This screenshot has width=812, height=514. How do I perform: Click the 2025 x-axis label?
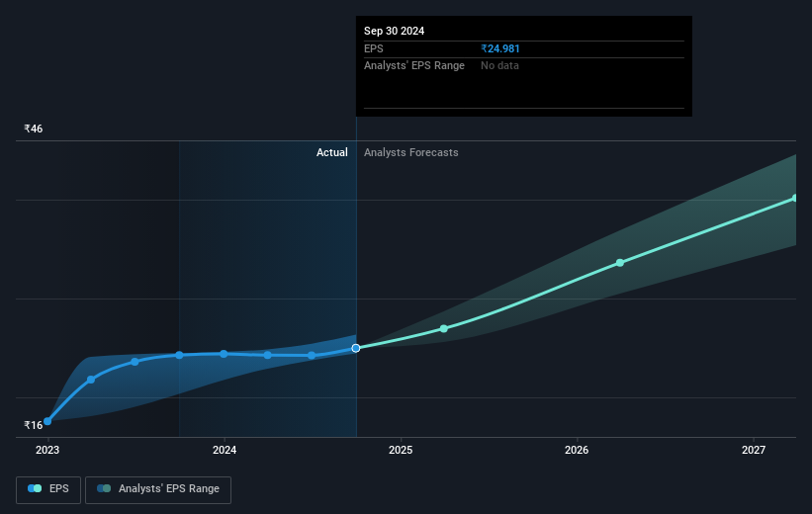(401, 451)
